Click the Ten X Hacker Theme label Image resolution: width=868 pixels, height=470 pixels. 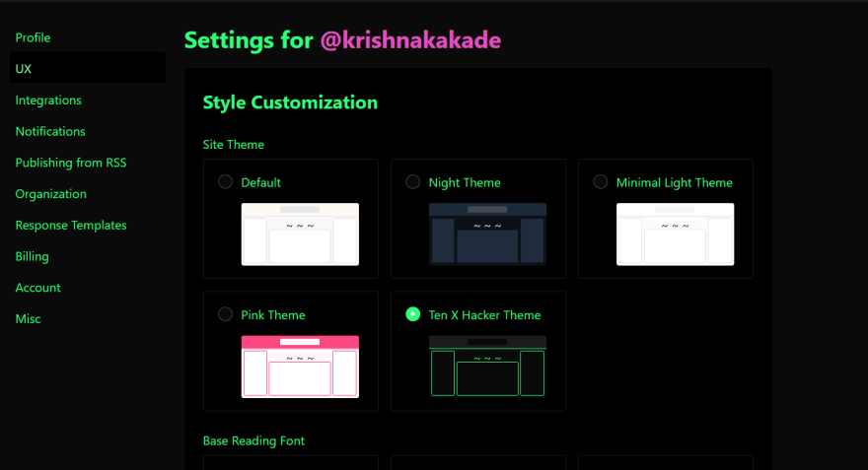(484, 315)
